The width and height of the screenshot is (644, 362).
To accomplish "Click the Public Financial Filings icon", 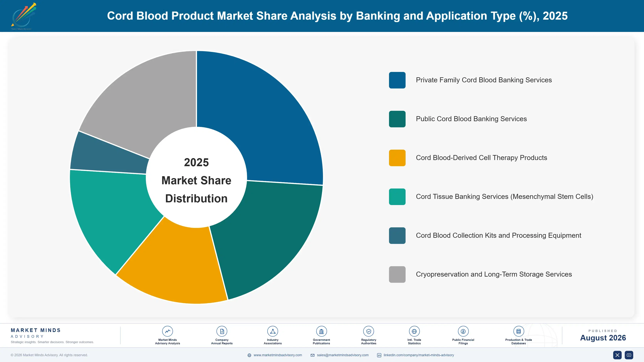I will click(x=463, y=331).
